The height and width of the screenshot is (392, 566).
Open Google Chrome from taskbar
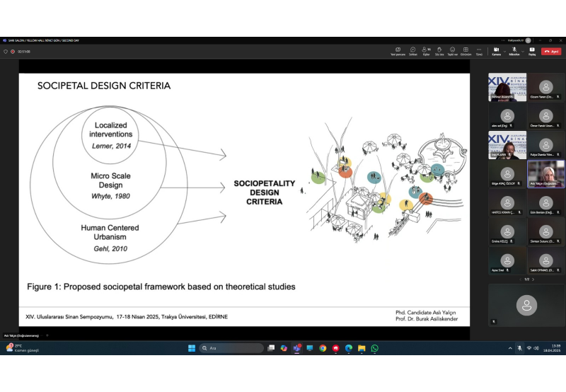tap(323, 348)
